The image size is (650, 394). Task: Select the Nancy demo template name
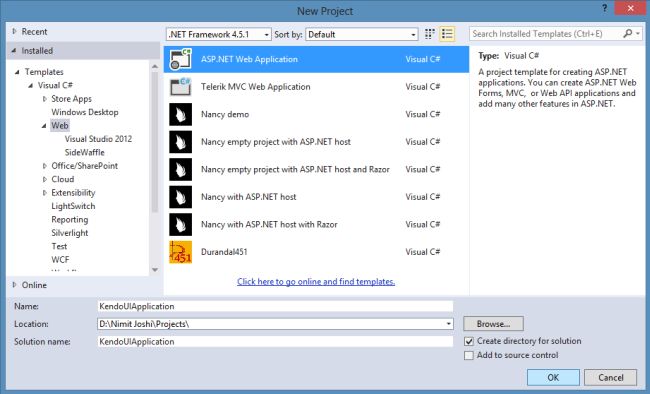[x=225, y=114]
